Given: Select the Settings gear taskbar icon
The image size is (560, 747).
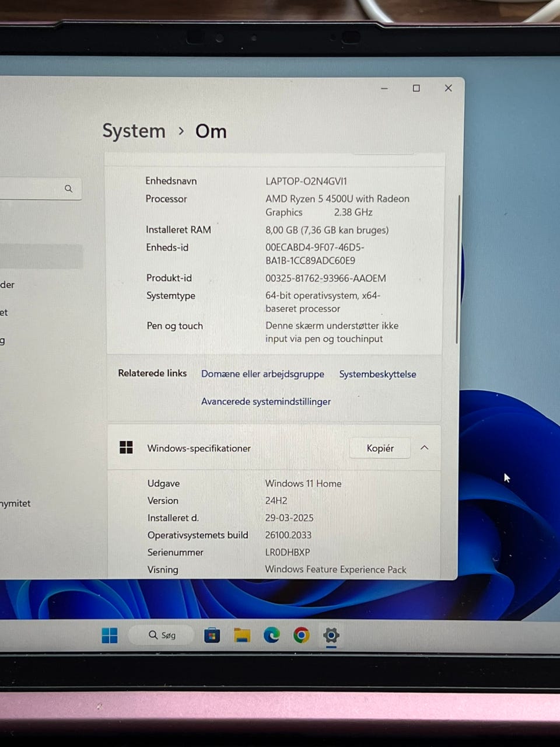Looking at the screenshot, I should [331, 635].
